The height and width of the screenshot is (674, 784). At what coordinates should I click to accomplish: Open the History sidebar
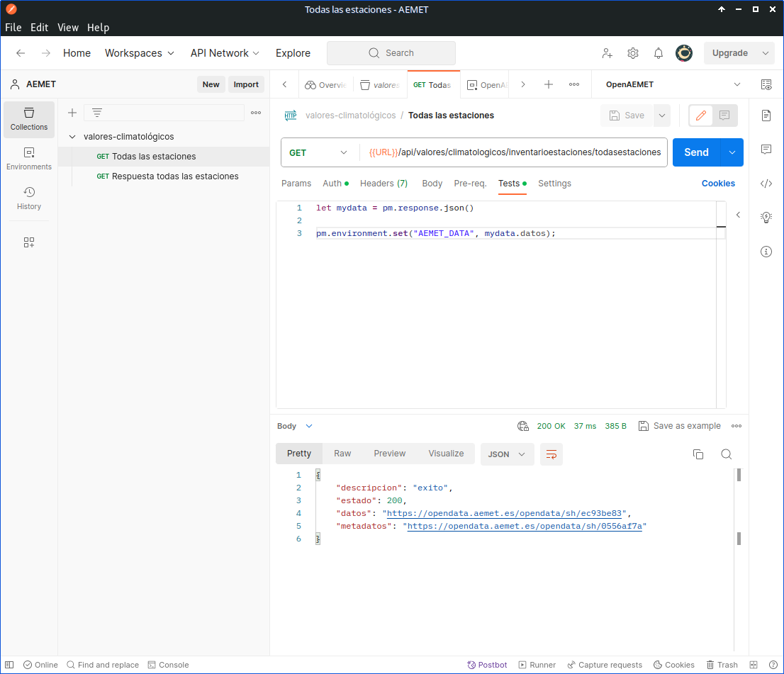tap(28, 198)
